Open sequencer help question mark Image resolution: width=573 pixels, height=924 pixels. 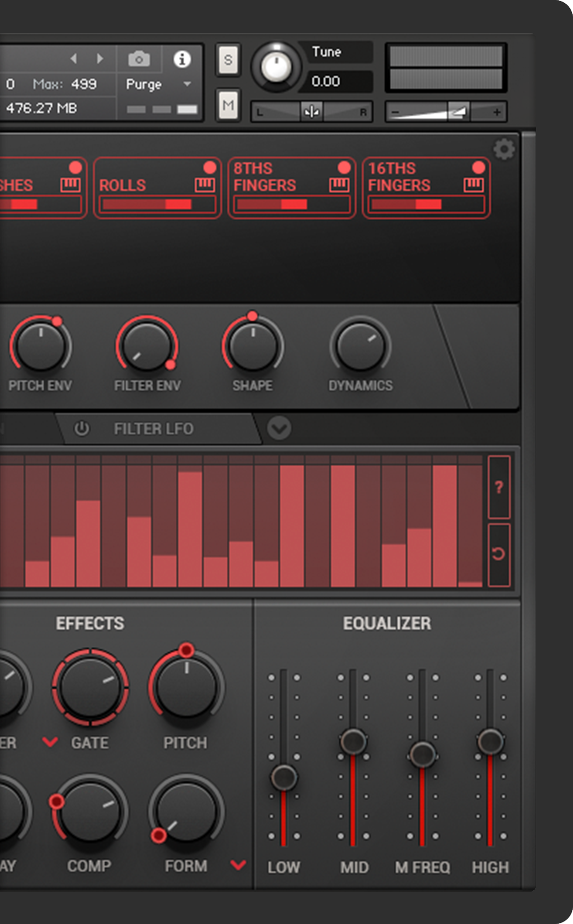coord(499,487)
